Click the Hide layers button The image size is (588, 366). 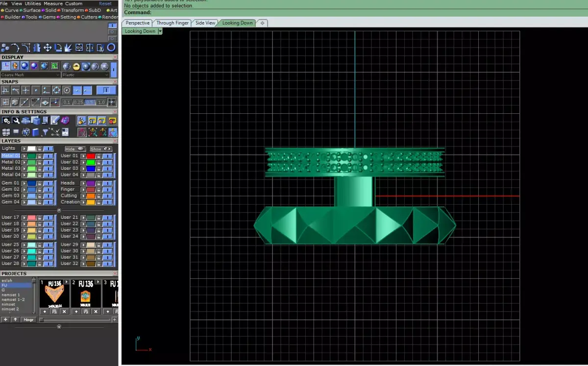pos(75,149)
